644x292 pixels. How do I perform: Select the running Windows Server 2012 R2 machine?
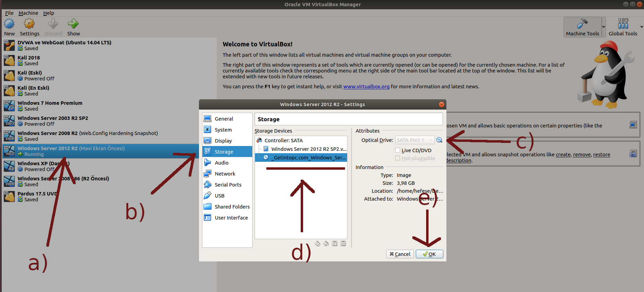100,151
